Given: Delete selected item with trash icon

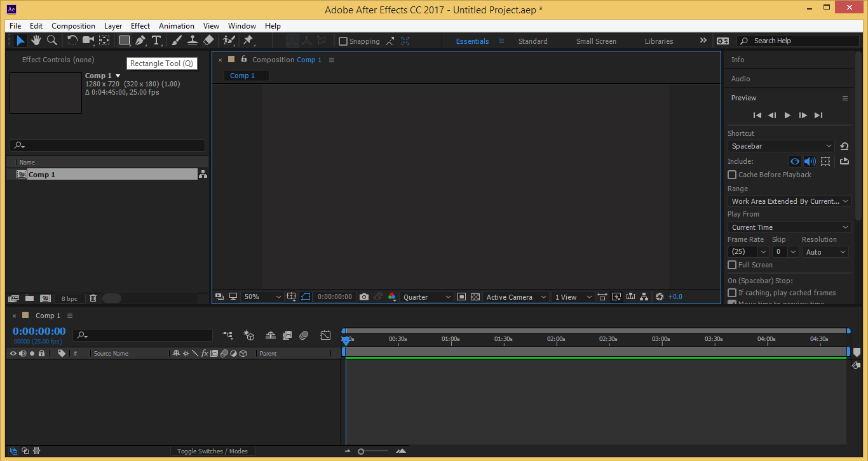Looking at the screenshot, I should point(93,298).
